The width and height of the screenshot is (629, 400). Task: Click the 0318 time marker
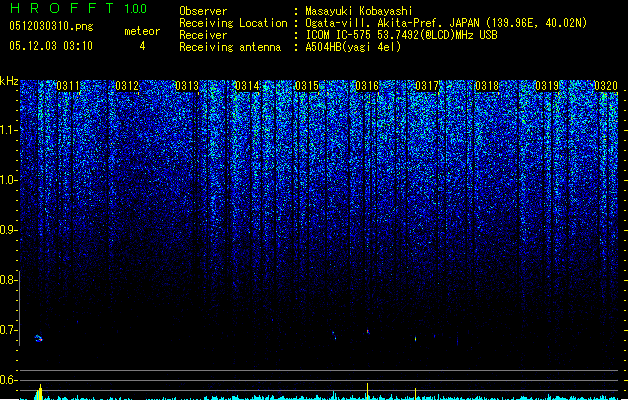click(487, 86)
